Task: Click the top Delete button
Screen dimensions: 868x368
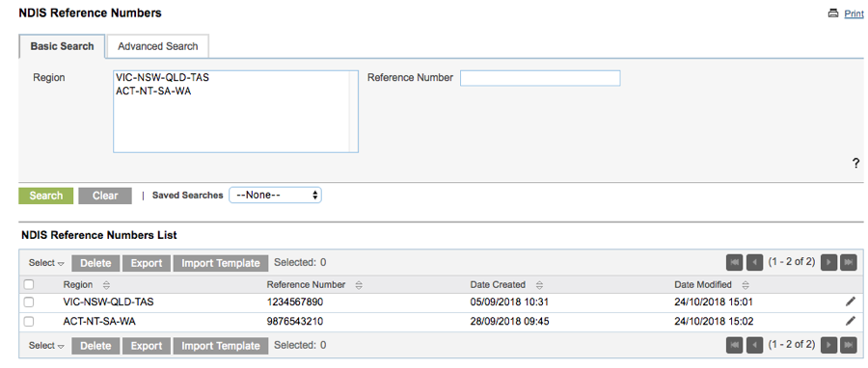Action: click(x=95, y=263)
